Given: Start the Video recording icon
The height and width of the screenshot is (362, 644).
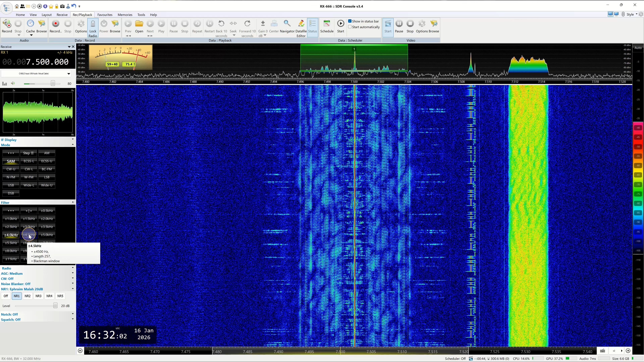Looking at the screenshot, I should click(388, 24).
